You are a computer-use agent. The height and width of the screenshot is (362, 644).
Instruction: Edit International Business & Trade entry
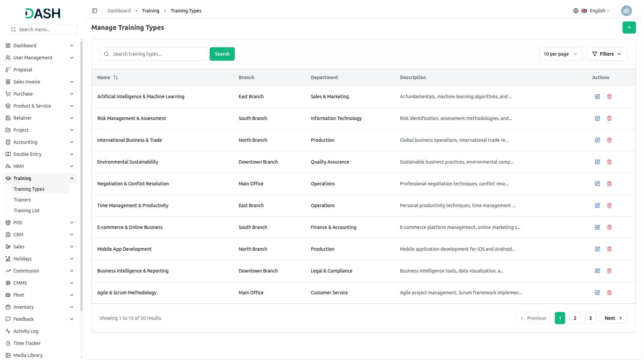click(597, 140)
